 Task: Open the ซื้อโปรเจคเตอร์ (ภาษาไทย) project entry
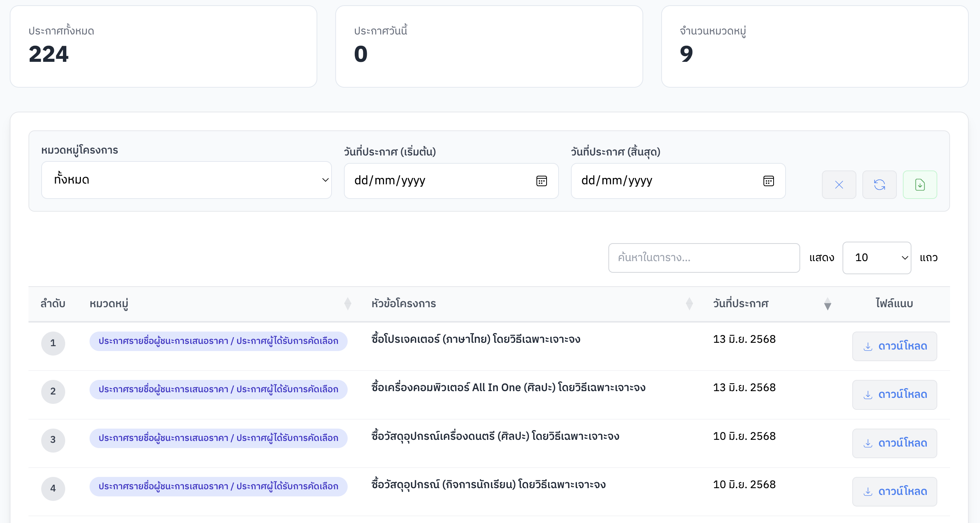pos(476,339)
